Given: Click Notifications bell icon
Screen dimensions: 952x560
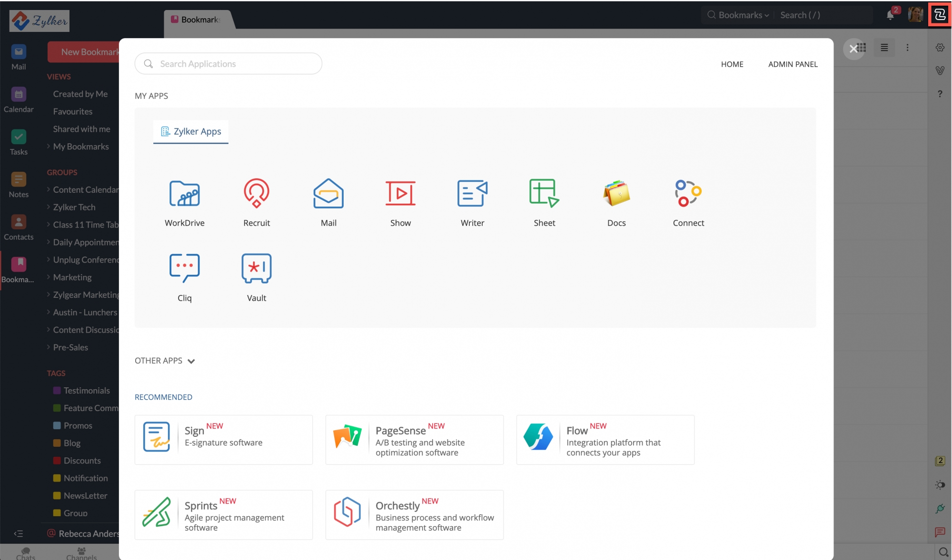Looking at the screenshot, I should click(x=890, y=14).
